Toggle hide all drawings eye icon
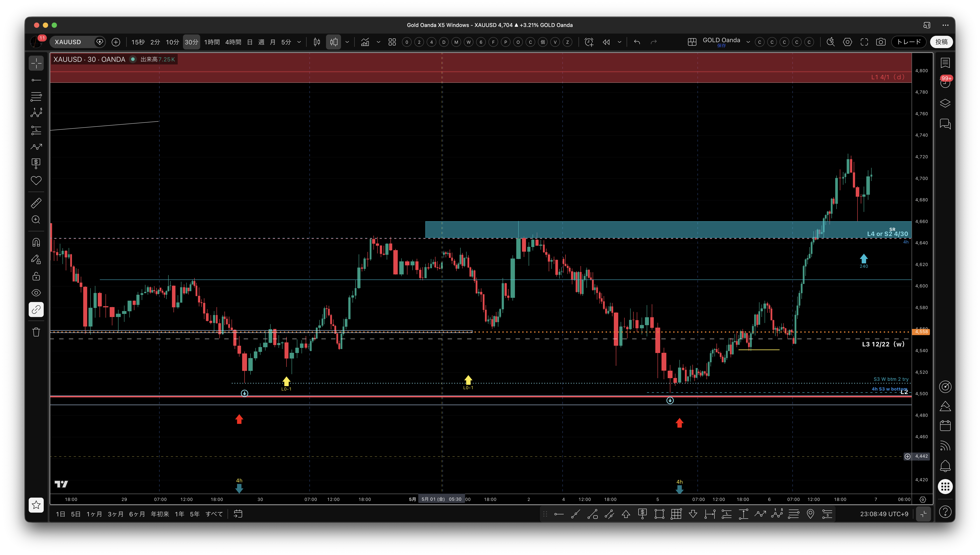This screenshot has height=555, width=980. pos(36,293)
